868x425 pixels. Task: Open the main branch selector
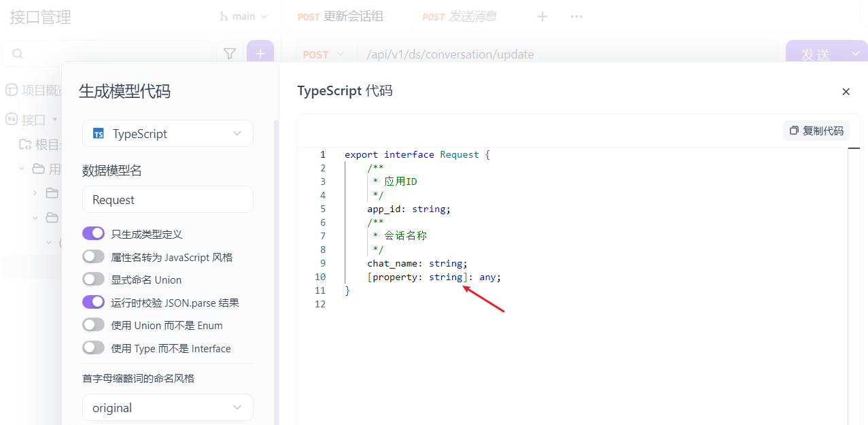click(243, 16)
